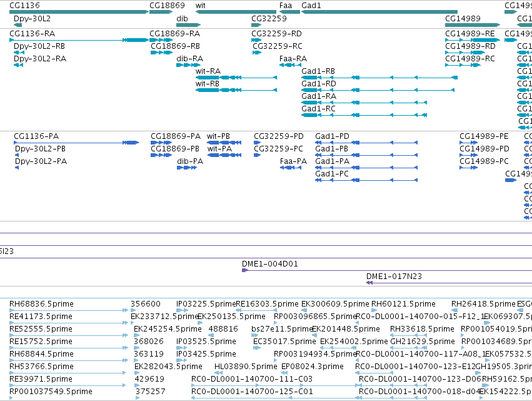This screenshot has height=401, width=532.
Task: Select the dib-RA transcript
Action: [x=188, y=65]
